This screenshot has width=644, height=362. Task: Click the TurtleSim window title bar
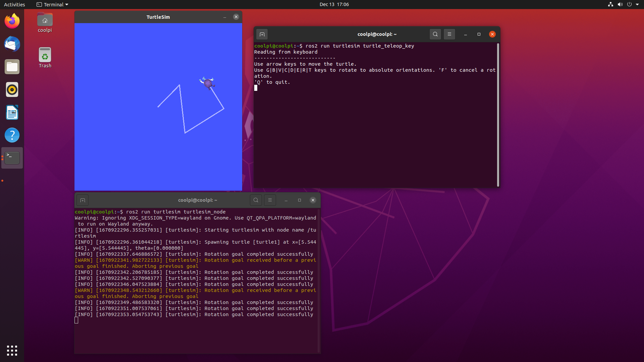158,17
